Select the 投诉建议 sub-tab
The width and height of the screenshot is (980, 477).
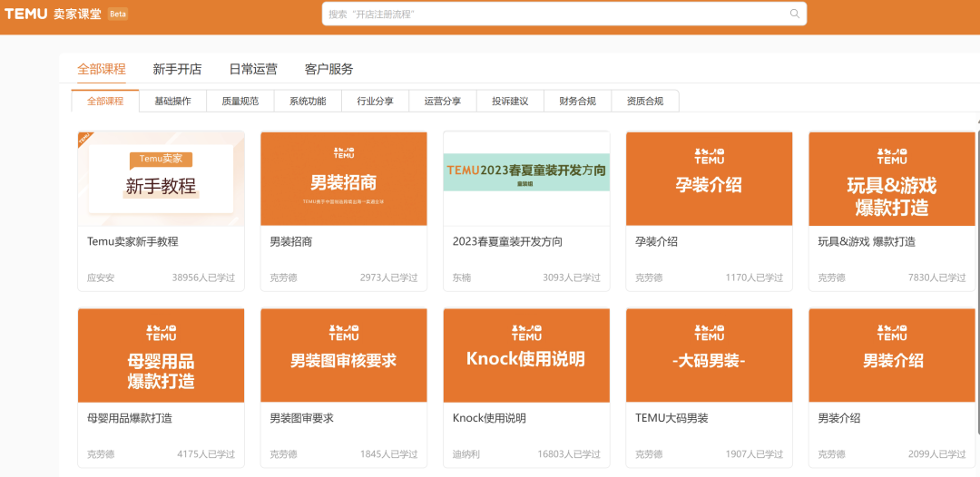click(510, 102)
